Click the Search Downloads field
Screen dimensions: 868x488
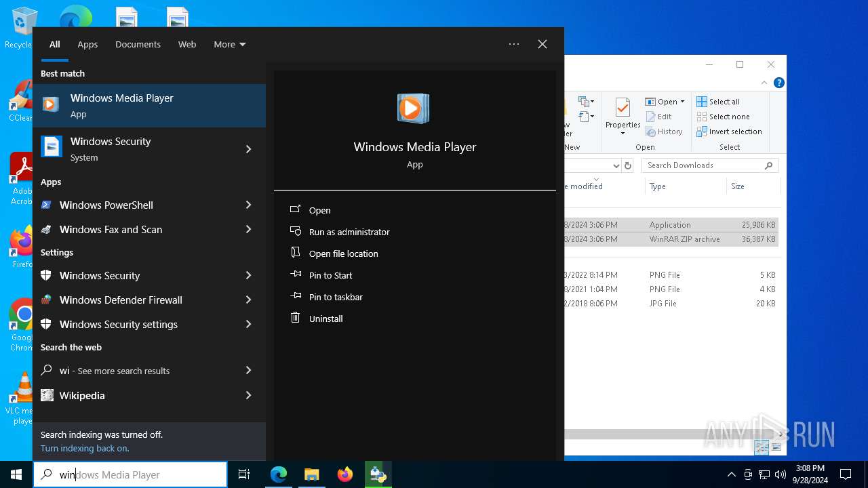click(709, 165)
